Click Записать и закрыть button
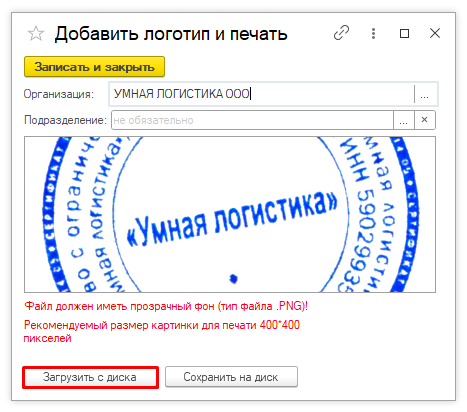467x412 pixels. click(x=94, y=67)
